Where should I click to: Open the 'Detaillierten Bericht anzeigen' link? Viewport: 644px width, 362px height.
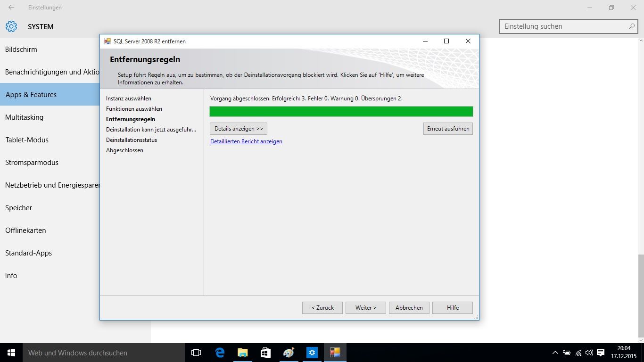point(246,141)
